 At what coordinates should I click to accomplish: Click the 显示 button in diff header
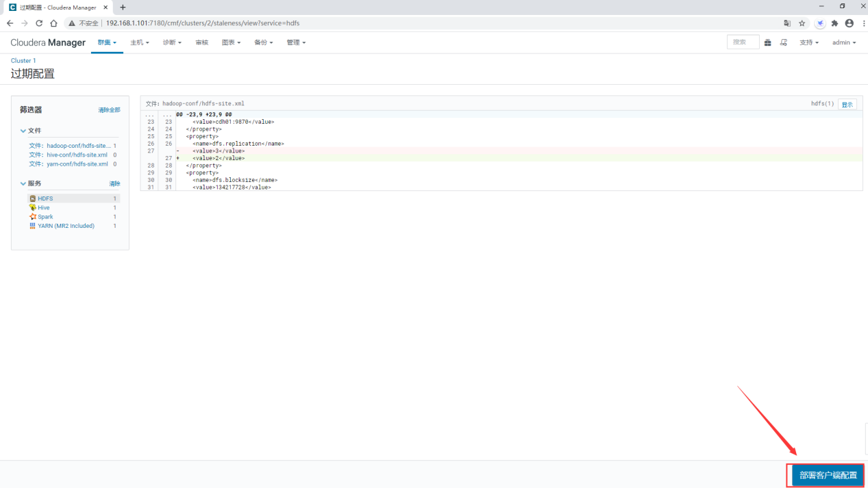(847, 104)
